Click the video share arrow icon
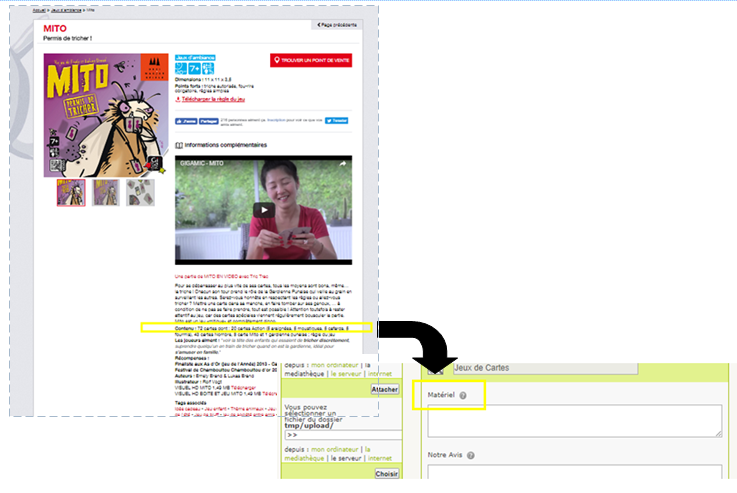737x493 pixels. point(343,163)
